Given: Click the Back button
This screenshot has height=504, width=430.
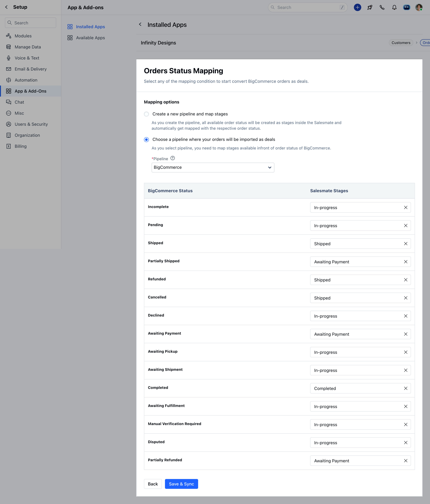Looking at the screenshot, I should [x=153, y=484].
